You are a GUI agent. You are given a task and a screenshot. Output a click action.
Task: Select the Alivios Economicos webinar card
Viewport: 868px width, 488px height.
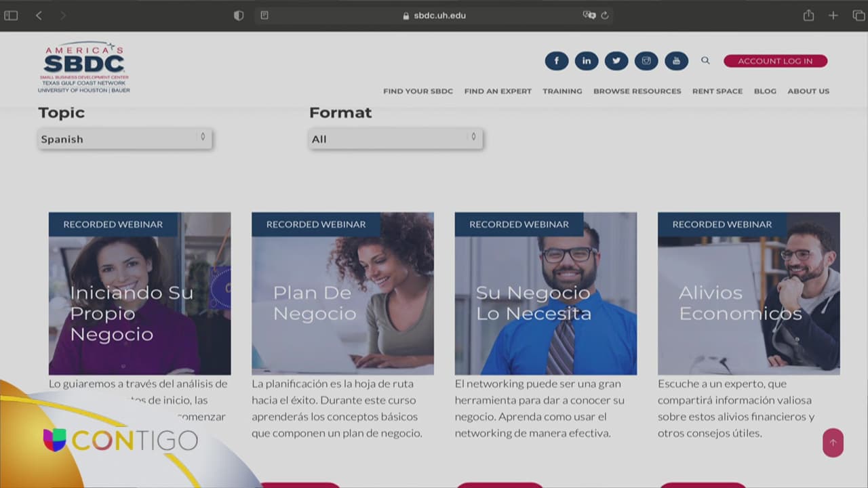(749, 293)
